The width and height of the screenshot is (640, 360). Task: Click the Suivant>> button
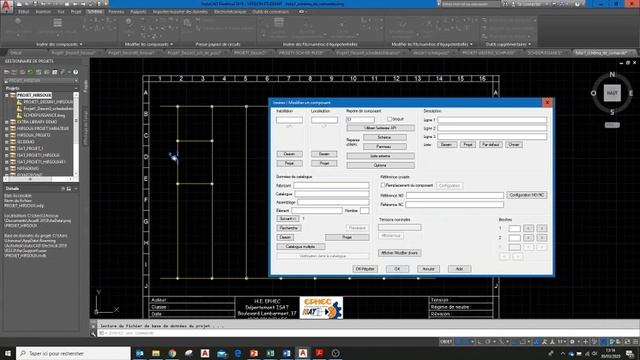pyautogui.click(x=288, y=219)
